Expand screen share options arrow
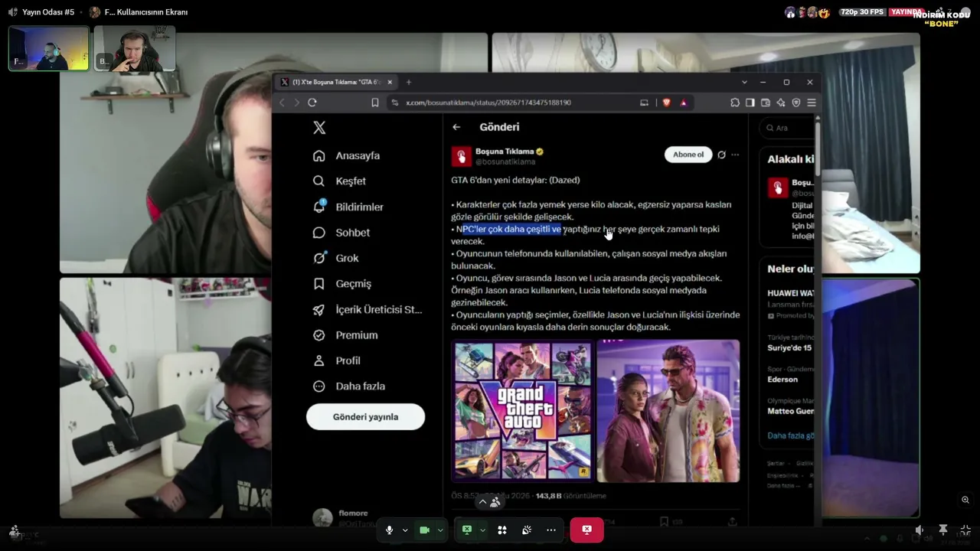Screen dimensions: 980x551 click(x=482, y=530)
